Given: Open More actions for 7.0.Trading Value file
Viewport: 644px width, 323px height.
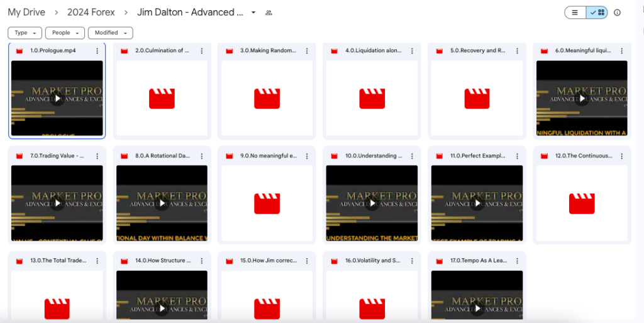Looking at the screenshot, I should [x=97, y=156].
